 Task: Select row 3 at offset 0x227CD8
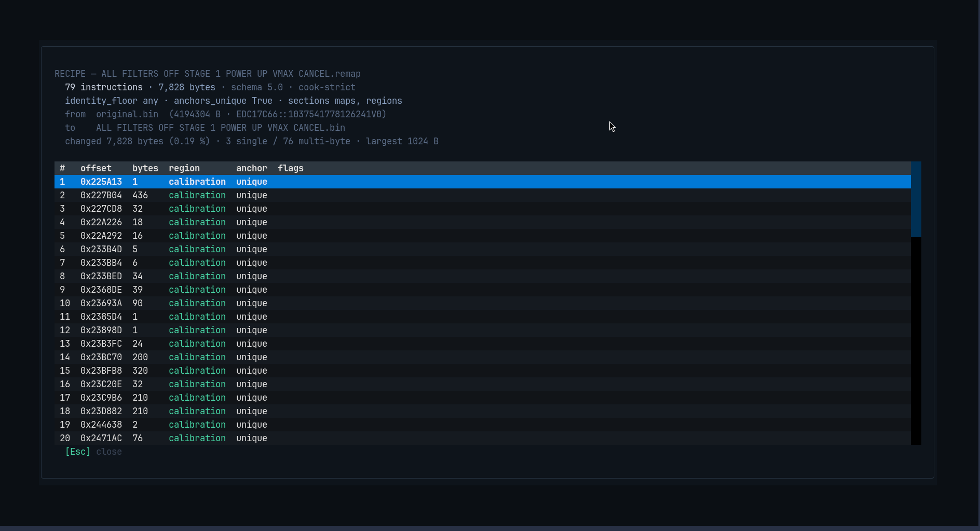pos(482,209)
